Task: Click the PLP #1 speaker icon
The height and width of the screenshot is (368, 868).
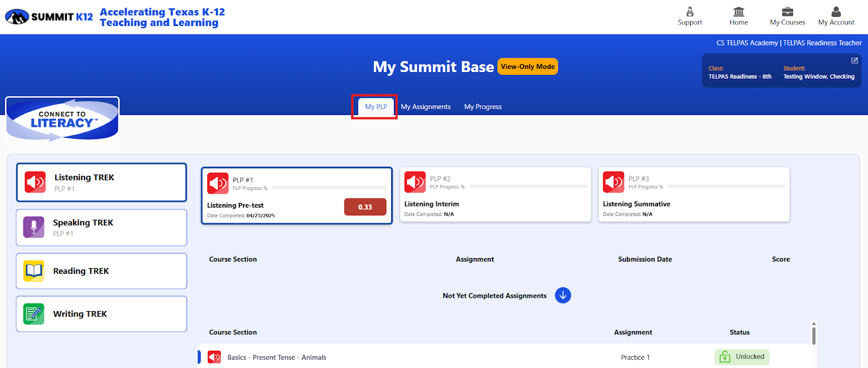Action: tap(218, 183)
